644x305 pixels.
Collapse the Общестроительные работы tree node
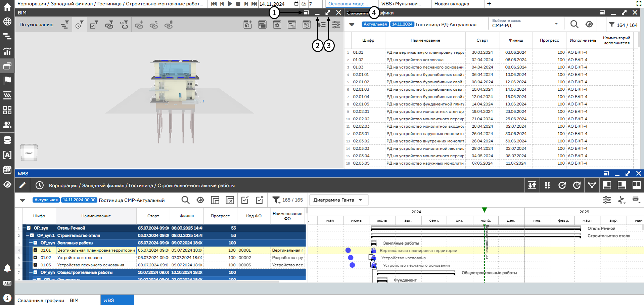click(31, 272)
